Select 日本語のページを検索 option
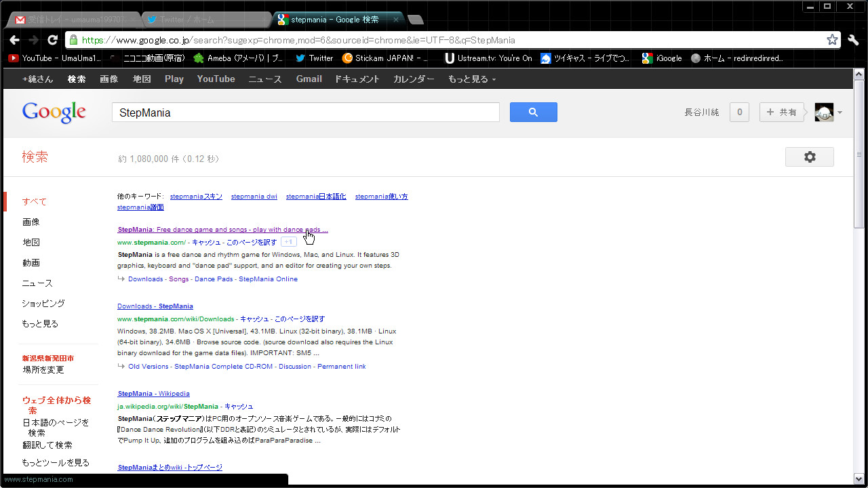 (x=56, y=428)
